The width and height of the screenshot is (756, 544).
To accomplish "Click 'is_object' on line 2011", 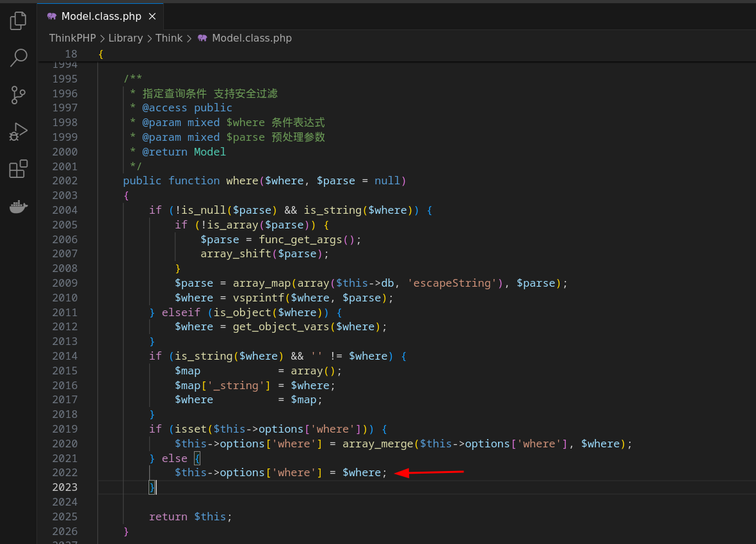I will tap(243, 313).
